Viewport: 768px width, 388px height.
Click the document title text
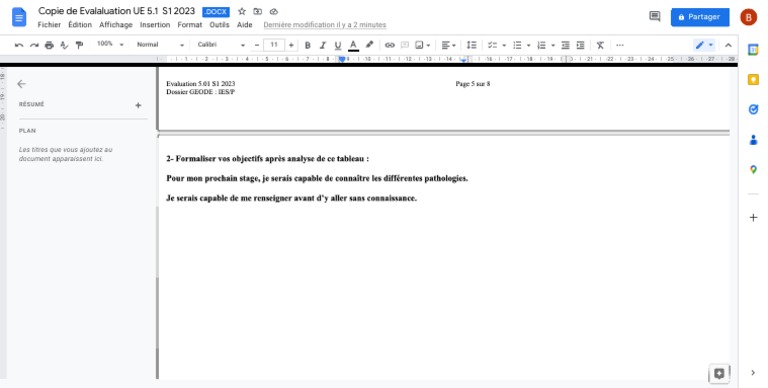click(x=117, y=11)
